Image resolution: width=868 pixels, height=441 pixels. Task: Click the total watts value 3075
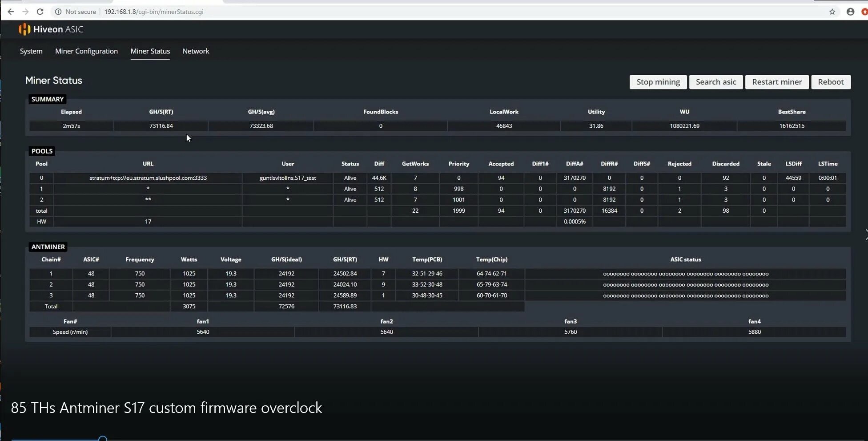pyautogui.click(x=189, y=306)
